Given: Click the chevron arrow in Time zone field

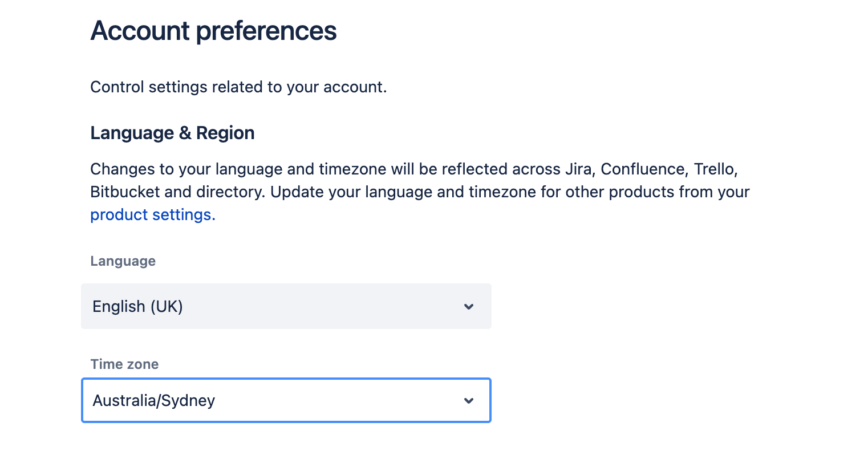Looking at the screenshot, I should tap(469, 401).
